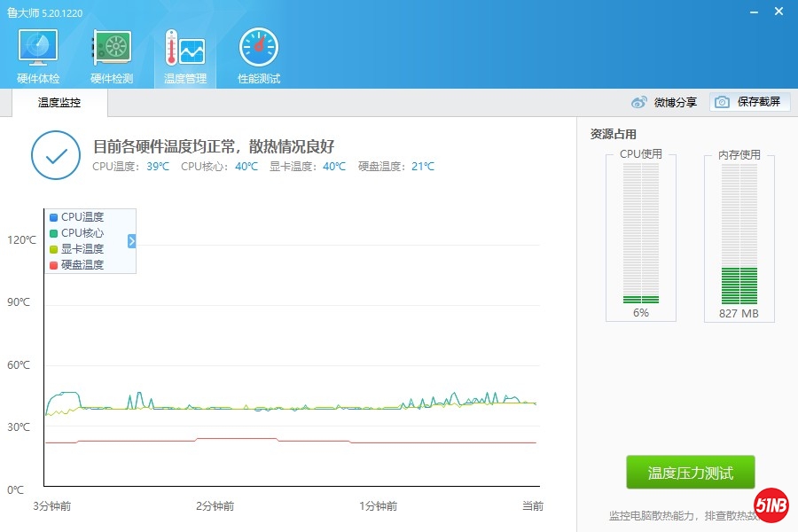798x532 pixels.
Task: Click the red 51NB logo badge
Action: [x=771, y=505]
